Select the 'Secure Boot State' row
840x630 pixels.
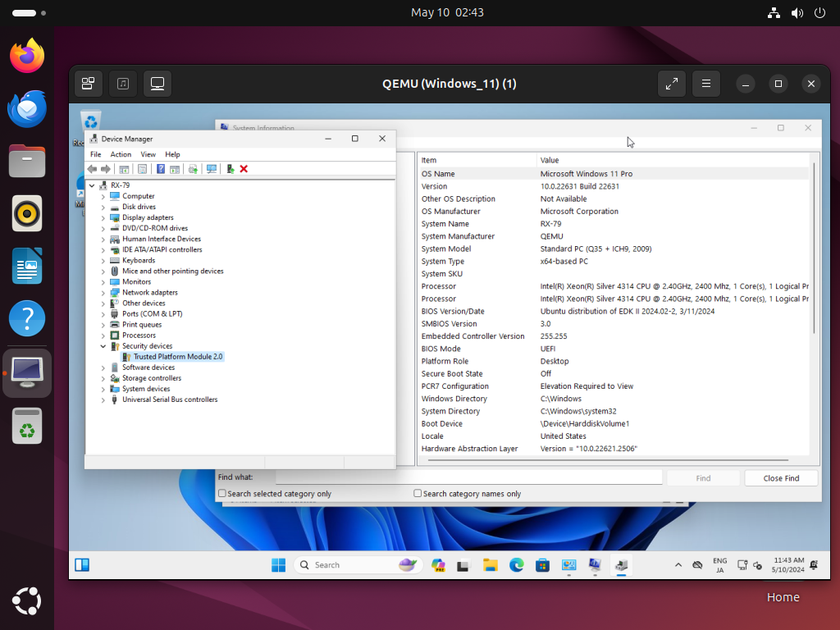point(614,374)
